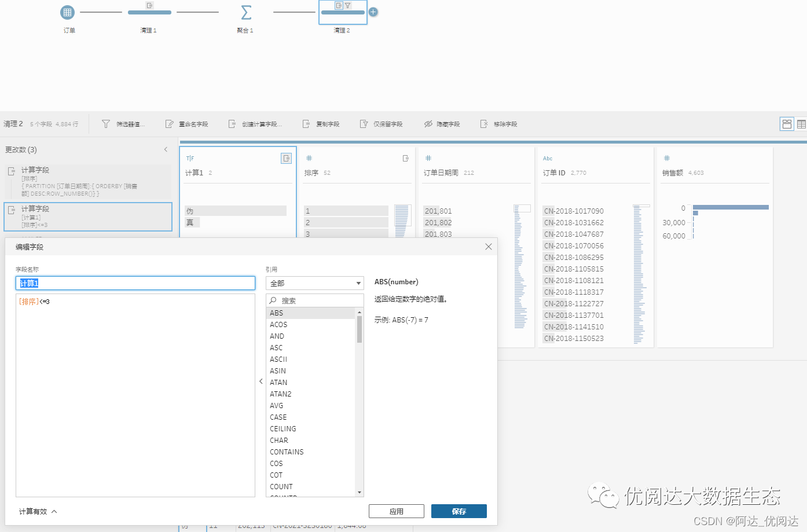Select ABS in the function list

click(x=311, y=313)
